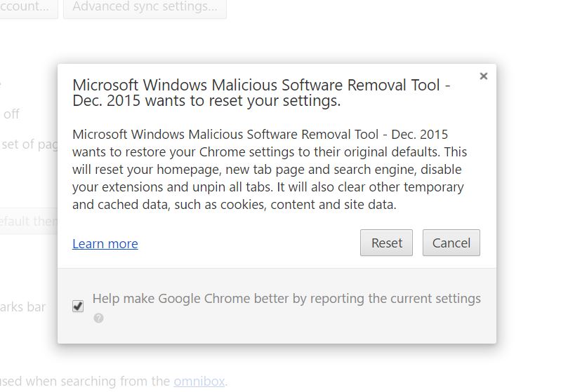Click the paragraph describing restoring Chrome settings
This screenshot has height=392, width=568.
pyautogui.click(x=270, y=170)
